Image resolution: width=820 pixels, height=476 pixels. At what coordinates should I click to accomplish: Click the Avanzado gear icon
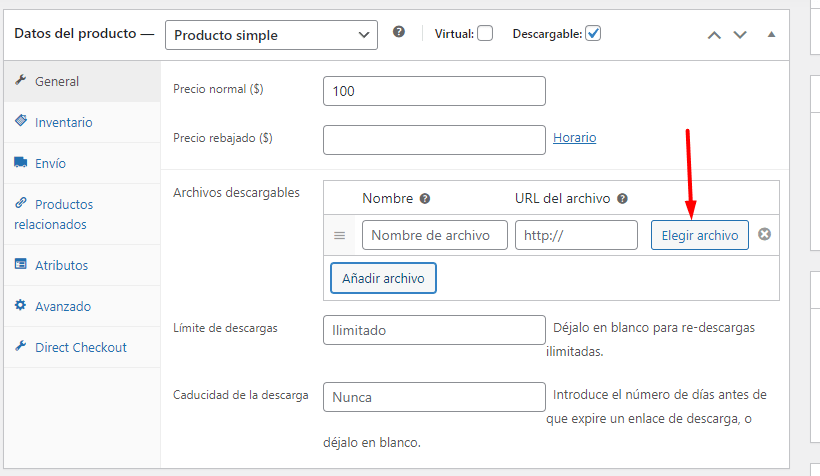pos(20,305)
